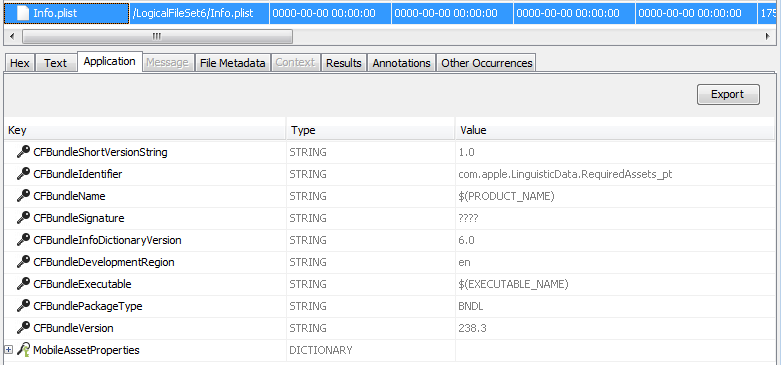
Task: Click value com.apple.LinguisticData.RequiredAssets_pt
Action: pyautogui.click(x=565, y=174)
